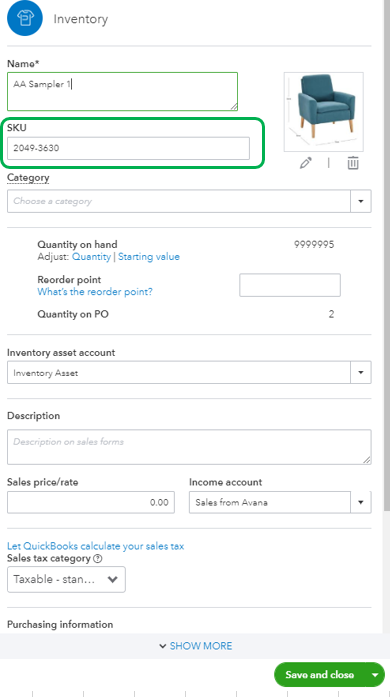Edit the product image with pencil icon
Image resolution: width=390 pixels, height=697 pixels.
click(x=306, y=163)
